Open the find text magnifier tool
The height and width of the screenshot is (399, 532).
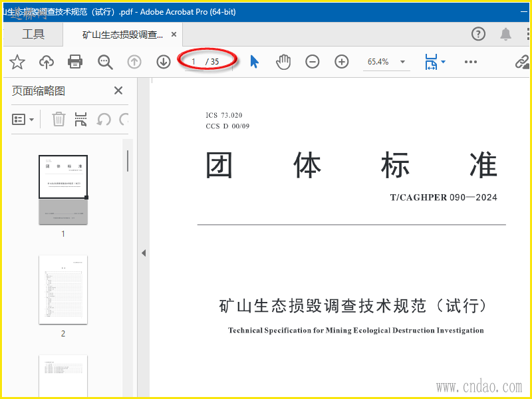coord(105,62)
